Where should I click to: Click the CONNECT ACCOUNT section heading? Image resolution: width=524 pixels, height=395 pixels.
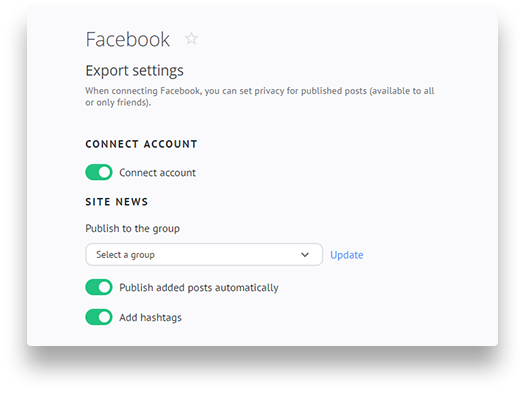click(141, 144)
